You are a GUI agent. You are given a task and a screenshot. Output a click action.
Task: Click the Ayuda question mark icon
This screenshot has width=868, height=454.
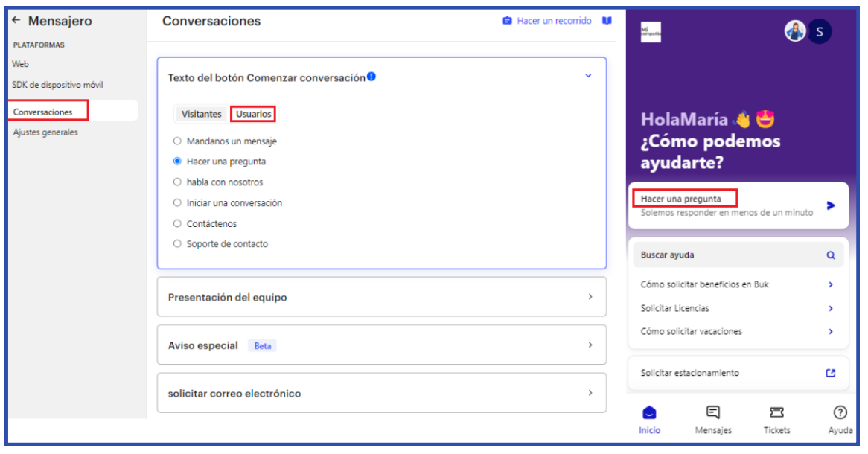840,412
